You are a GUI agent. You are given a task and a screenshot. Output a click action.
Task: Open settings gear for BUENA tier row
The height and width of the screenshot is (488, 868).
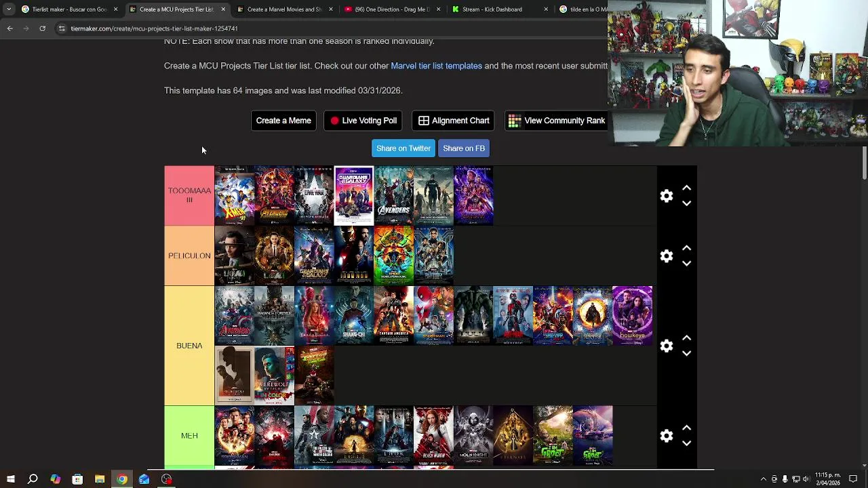[x=667, y=346]
